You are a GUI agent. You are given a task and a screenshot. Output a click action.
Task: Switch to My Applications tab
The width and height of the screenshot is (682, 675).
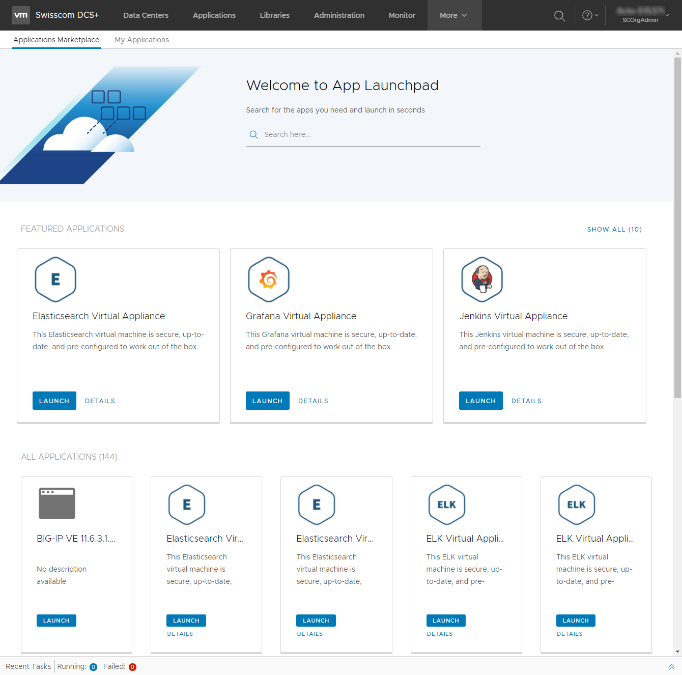point(142,40)
